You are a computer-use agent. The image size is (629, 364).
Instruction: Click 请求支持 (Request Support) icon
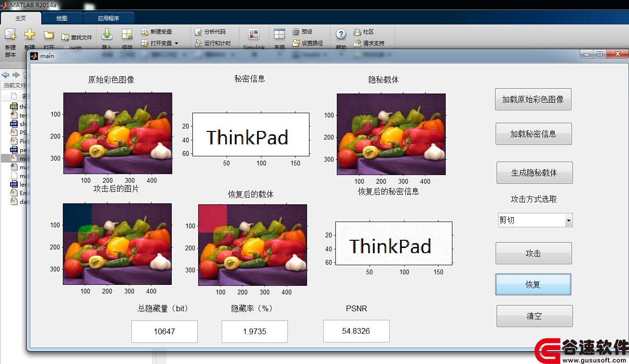pyautogui.click(x=357, y=43)
